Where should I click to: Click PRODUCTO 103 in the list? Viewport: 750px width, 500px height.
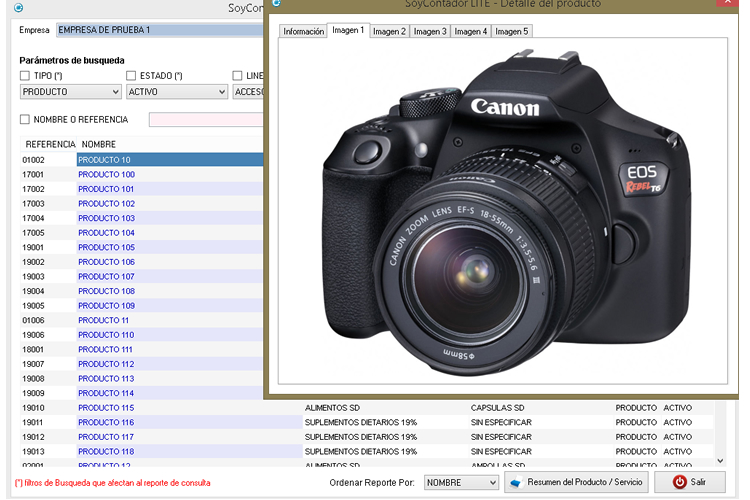pos(106,218)
